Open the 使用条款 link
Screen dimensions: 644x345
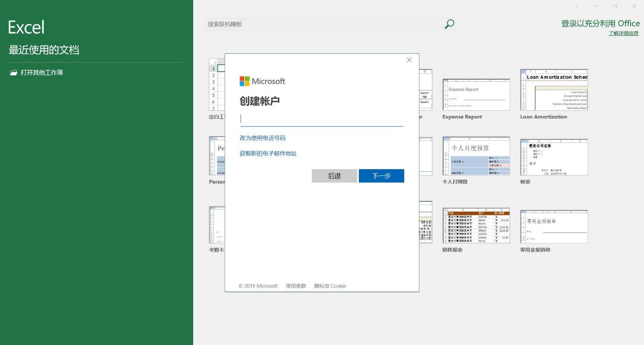[296, 286]
